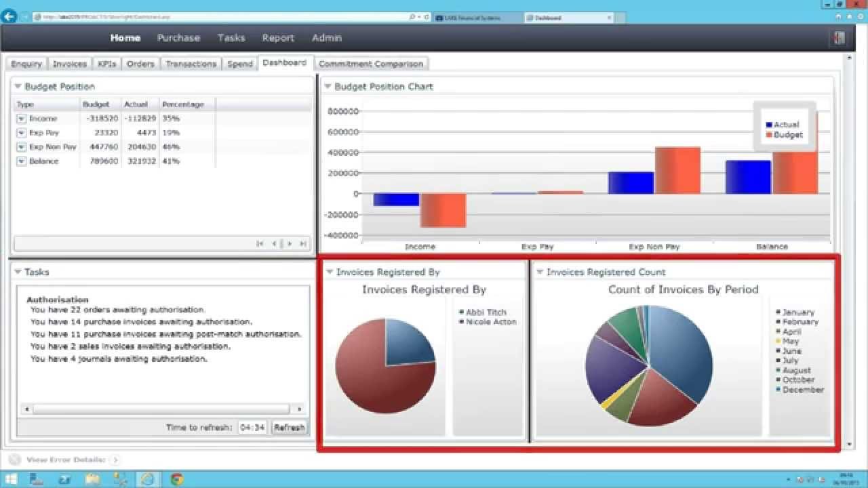Collapse the Invoices Registered Count panel
This screenshot has width=868, height=488.
pyautogui.click(x=540, y=272)
